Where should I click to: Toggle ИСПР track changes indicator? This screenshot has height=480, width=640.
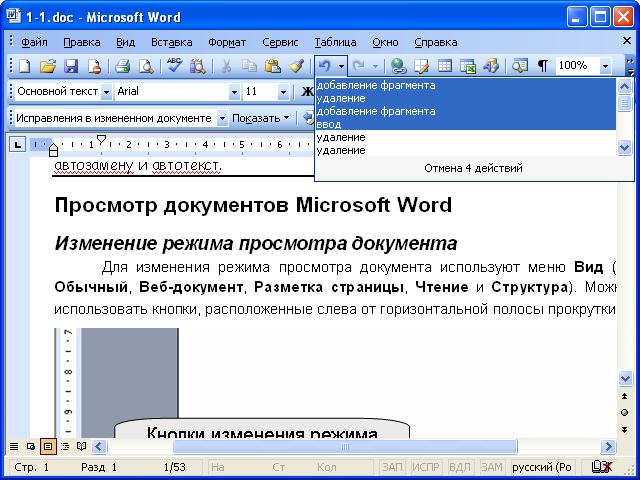point(426,467)
